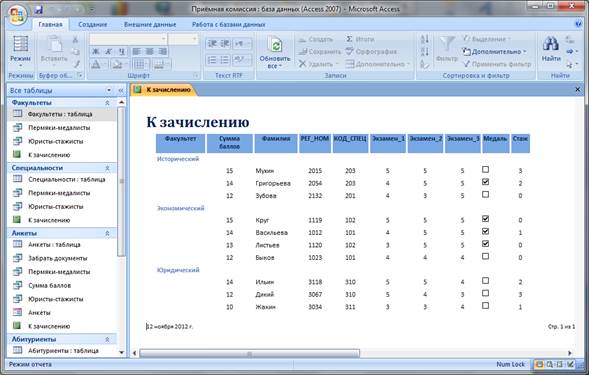589x375 pixels.
Task: Click the Cut scissors icon
Action: tap(76, 40)
